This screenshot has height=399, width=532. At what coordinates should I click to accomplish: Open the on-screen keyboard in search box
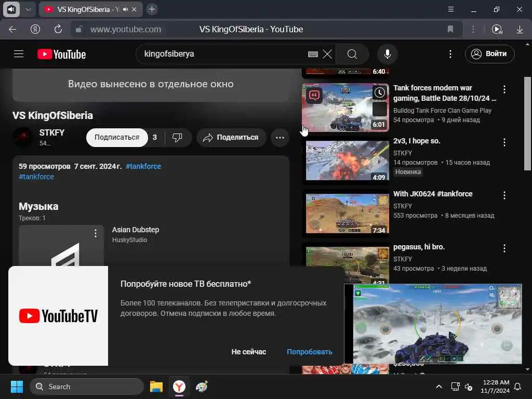pyautogui.click(x=313, y=54)
